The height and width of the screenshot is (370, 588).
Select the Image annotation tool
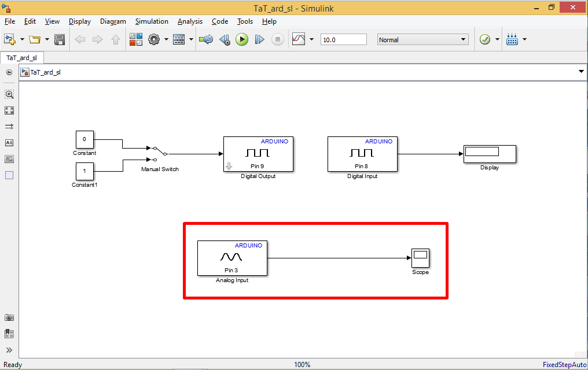[9, 159]
